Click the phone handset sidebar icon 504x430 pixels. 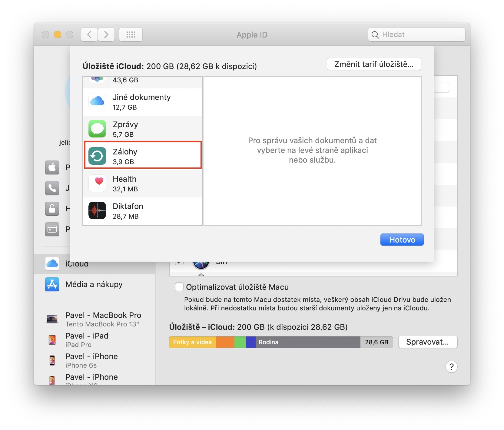point(52,188)
